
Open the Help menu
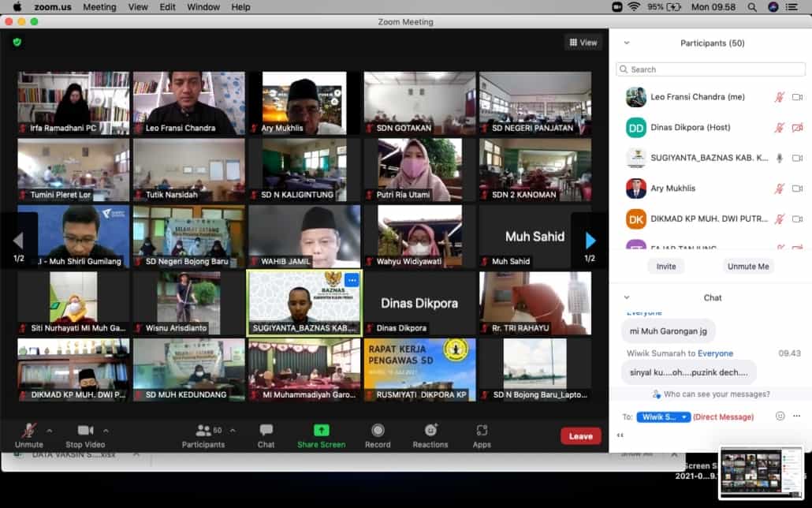[x=240, y=7]
